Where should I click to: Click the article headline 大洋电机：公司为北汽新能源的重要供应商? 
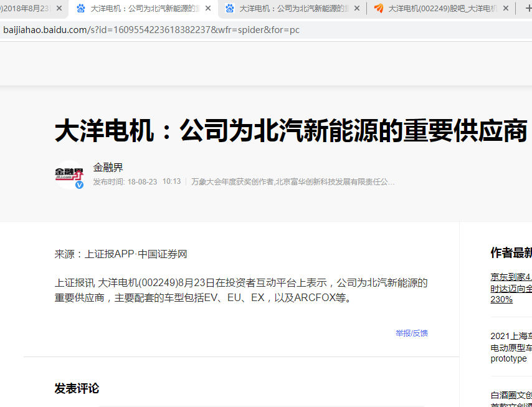[291, 130]
